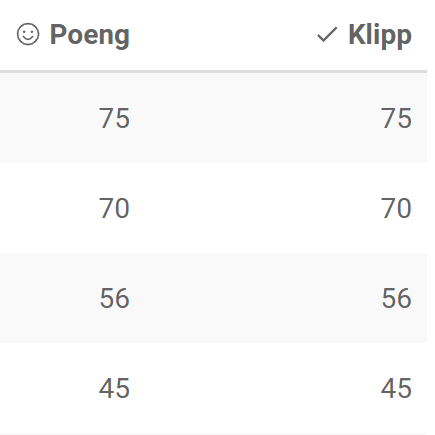Image resolution: width=435 pixels, height=435 pixels.
Task: Sort by the Klipp column header text
Action: [380, 36]
